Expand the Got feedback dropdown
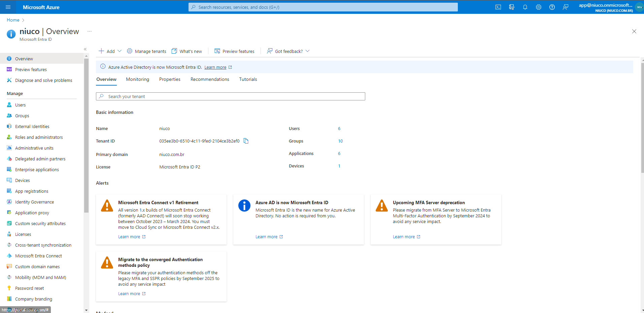 point(288,51)
